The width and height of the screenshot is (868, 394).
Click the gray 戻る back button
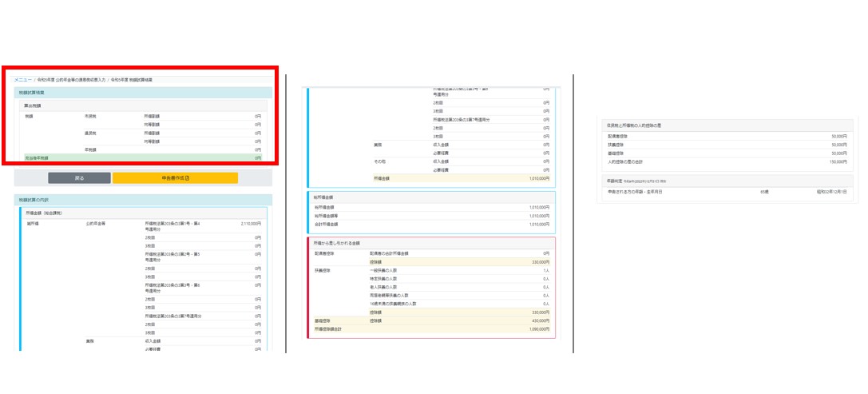click(79, 178)
